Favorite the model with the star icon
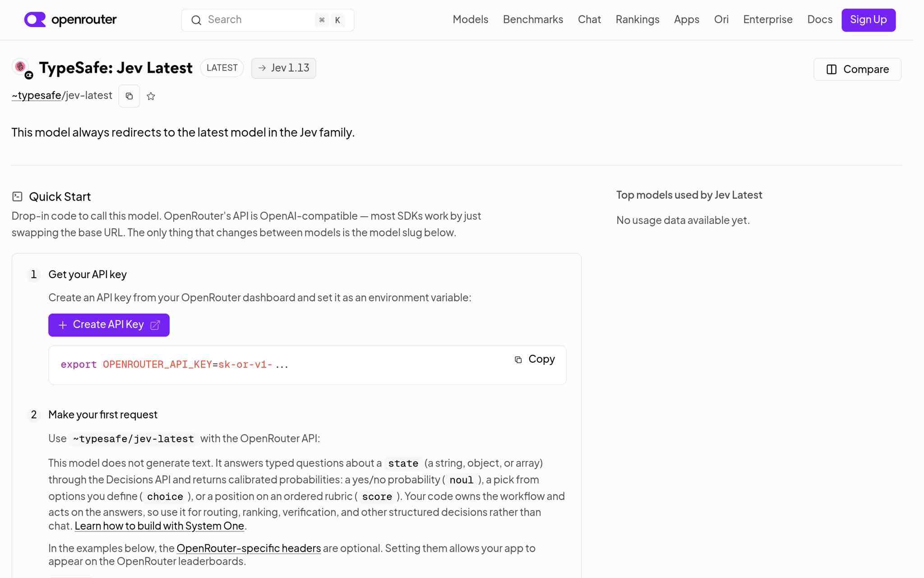924x578 pixels. (151, 96)
